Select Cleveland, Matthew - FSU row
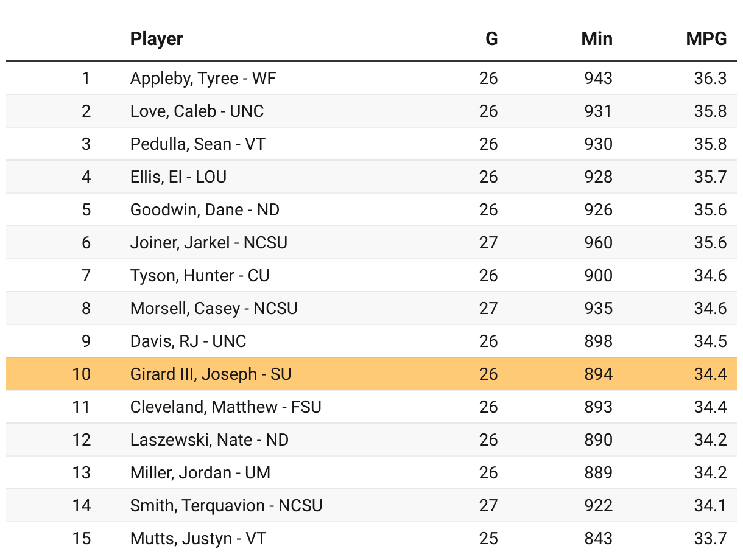The width and height of the screenshot is (743, 560). click(x=225, y=407)
